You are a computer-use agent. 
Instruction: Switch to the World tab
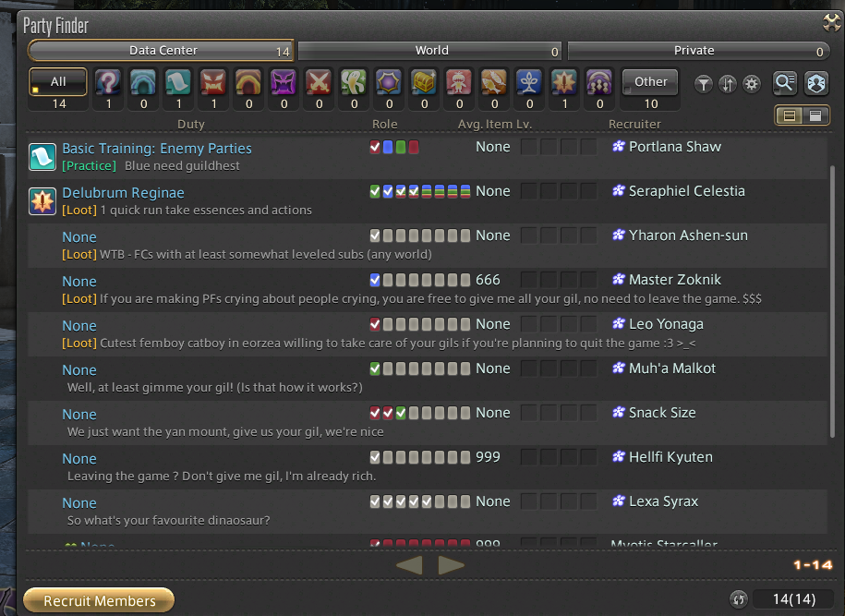point(429,50)
